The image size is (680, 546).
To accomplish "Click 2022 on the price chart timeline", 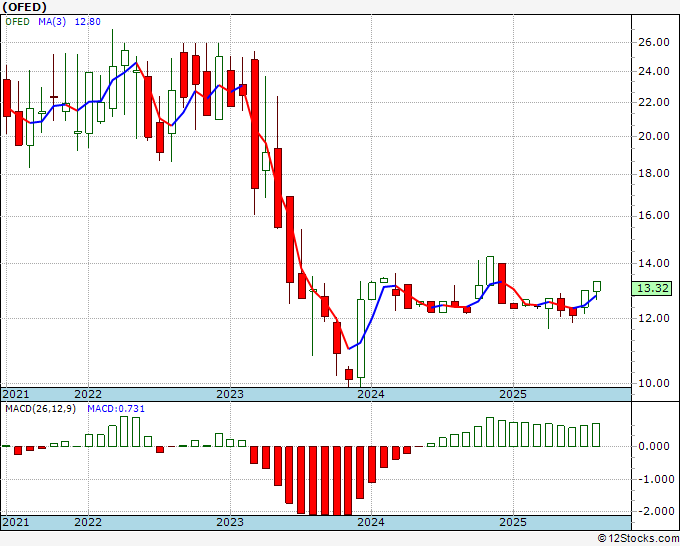I will pyautogui.click(x=88, y=394).
